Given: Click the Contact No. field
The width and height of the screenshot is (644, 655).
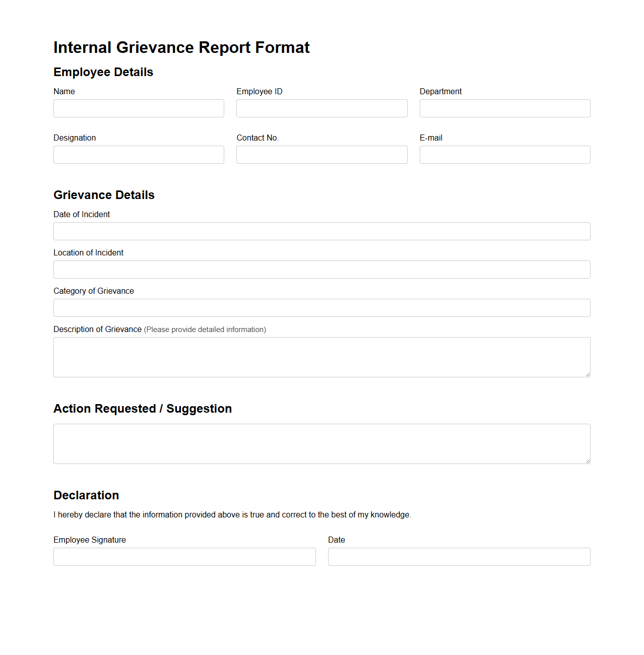Looking at the screenshot, I should pos(321,155).
